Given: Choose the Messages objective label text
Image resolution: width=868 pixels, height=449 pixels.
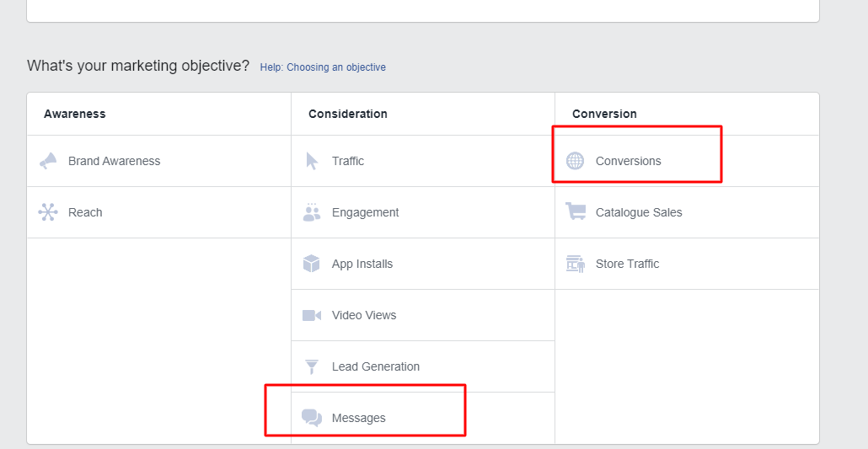Looking at the screenshot, I should (x=359, y=418).
